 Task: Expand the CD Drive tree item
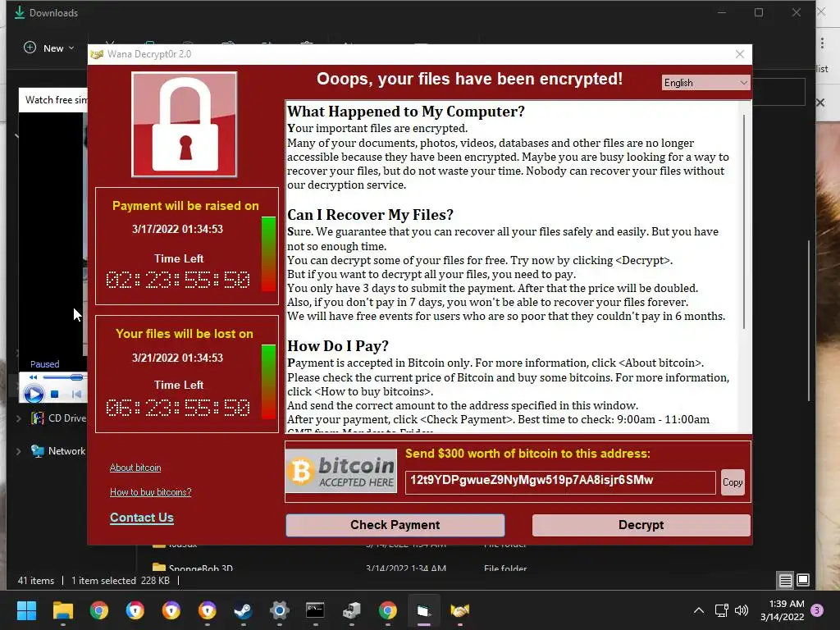(x=19, y=418)
